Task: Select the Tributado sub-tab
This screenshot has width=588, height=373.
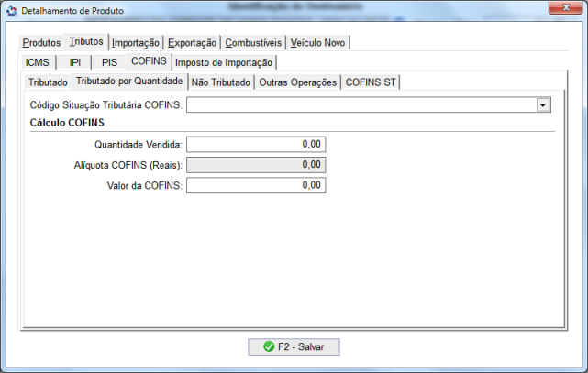Action: click(48, 82)
